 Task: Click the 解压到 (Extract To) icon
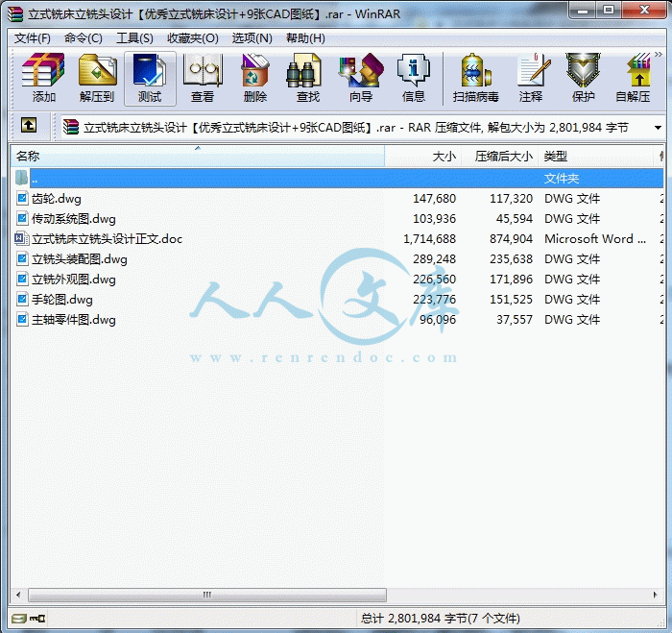(97, 78)
